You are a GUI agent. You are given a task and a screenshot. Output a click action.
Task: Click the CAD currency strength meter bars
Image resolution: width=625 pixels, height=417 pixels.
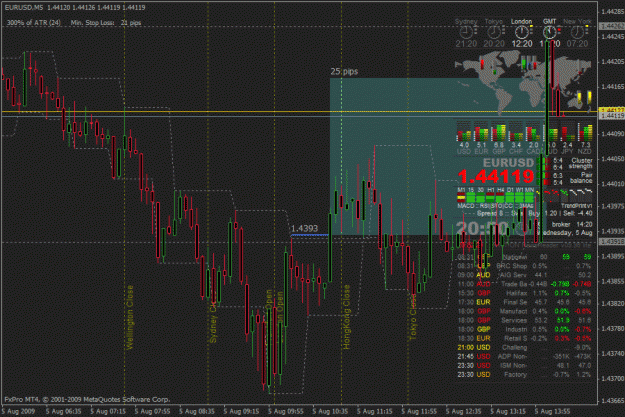533,132
